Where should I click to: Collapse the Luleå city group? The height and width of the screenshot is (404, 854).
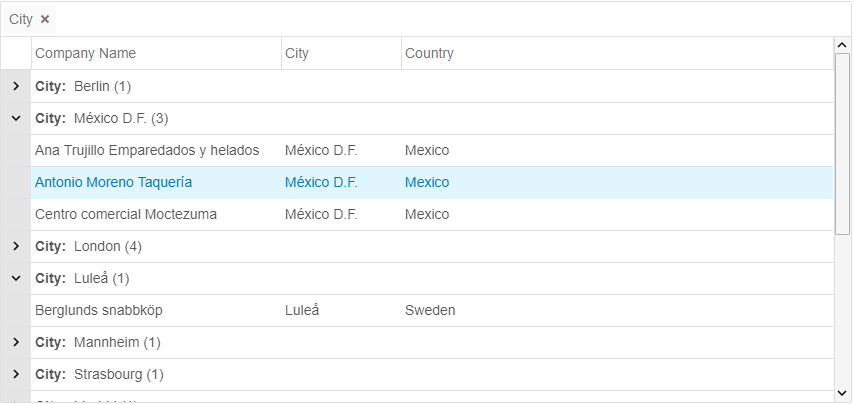click(x=16, y=278)
